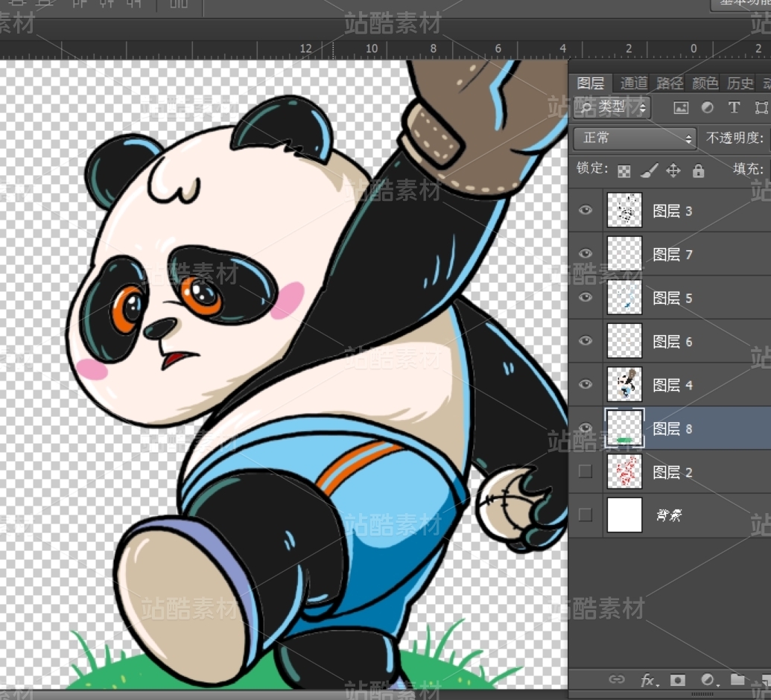Select layer name 图层 6
This screenshot has width=771, height=700.
(672, 342)
